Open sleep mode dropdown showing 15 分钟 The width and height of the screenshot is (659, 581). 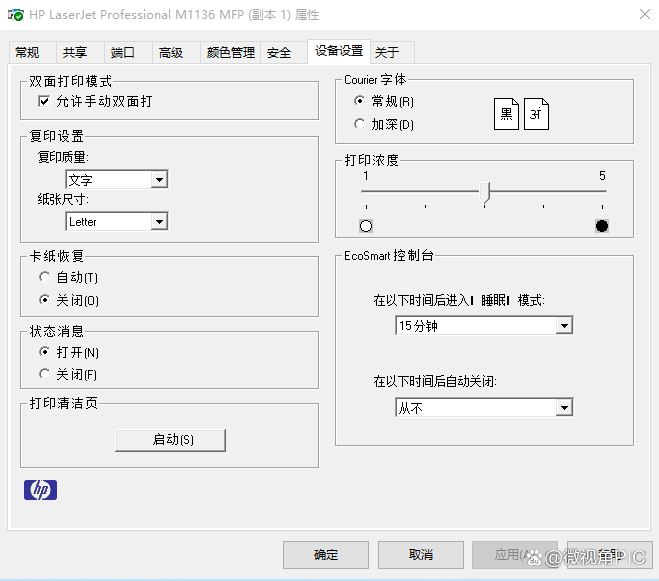click(x=484, y=325)
